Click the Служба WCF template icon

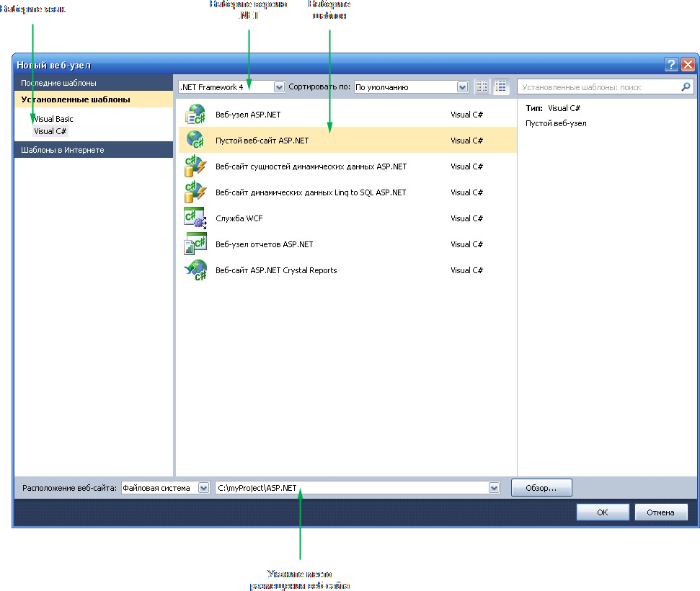point(195,218)
